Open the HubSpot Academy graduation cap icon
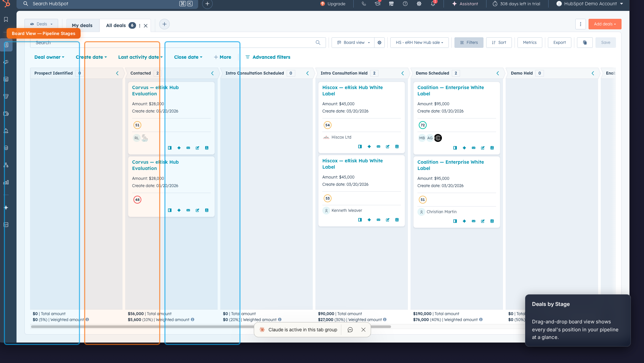The width and height of the screenshot is (644, 363). (377, 4)
